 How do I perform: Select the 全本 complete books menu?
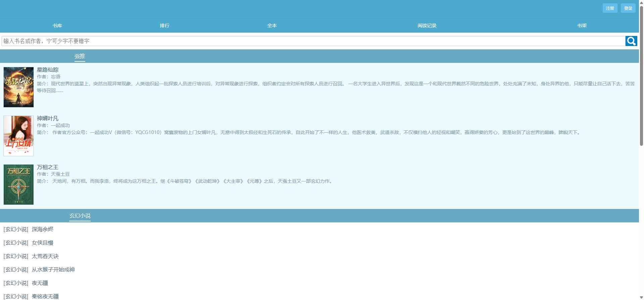(x=272, y=26)
